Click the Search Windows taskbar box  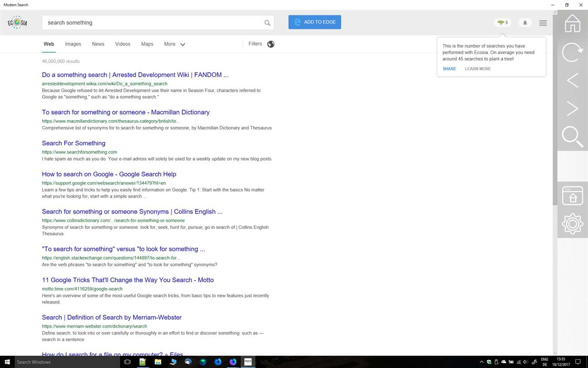click(67, 362)
